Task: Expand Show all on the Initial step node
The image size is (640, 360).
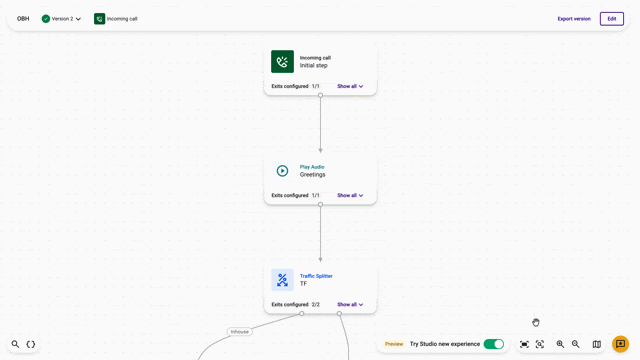Action: [x=350, y=86]
